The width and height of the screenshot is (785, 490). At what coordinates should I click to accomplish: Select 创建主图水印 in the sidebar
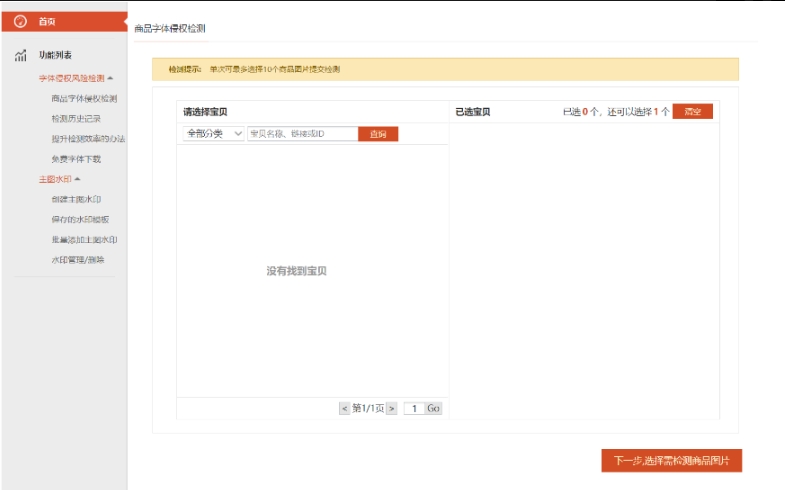coord(76,200)
